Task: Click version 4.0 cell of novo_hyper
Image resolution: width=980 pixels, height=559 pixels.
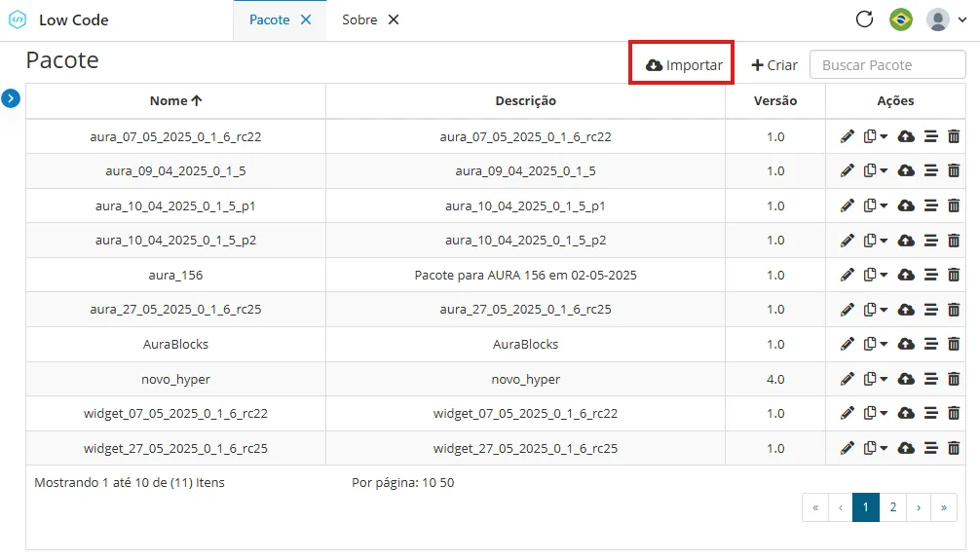Action: pos(775,379)
